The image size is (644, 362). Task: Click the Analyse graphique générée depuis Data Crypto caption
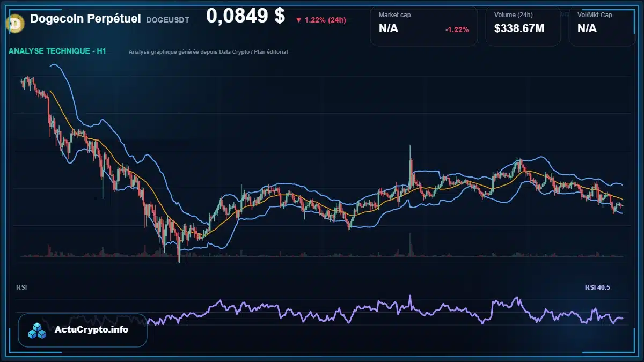[208, 52]
